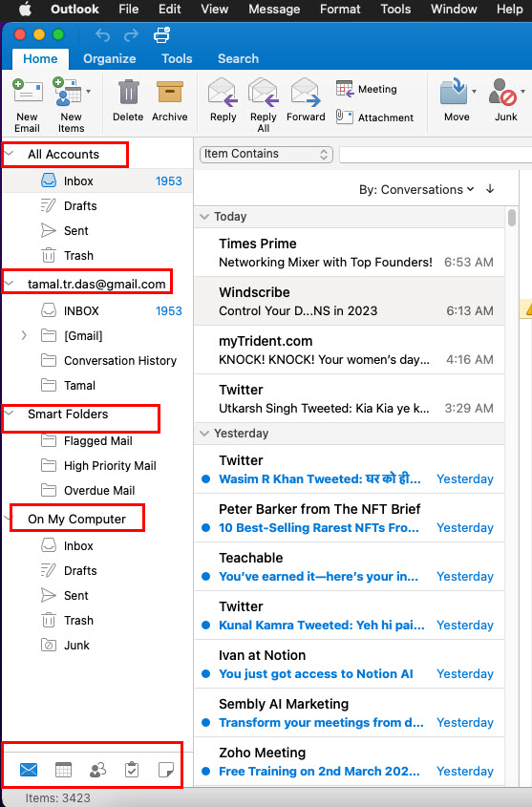Archive the selected email
Viewport: 532px width, 807px height.
pyautogui.click(x=170, y=93)
